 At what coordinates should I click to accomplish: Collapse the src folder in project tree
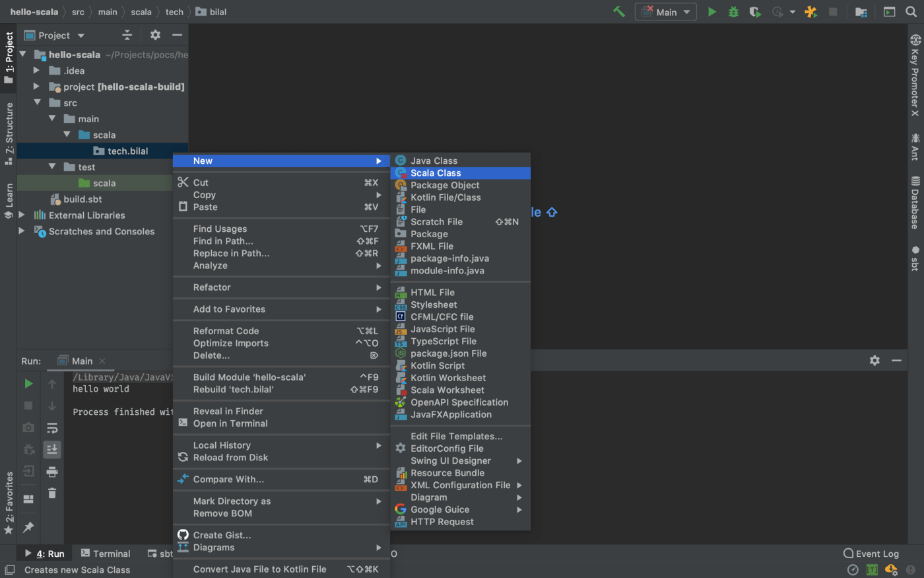[38, 103]
